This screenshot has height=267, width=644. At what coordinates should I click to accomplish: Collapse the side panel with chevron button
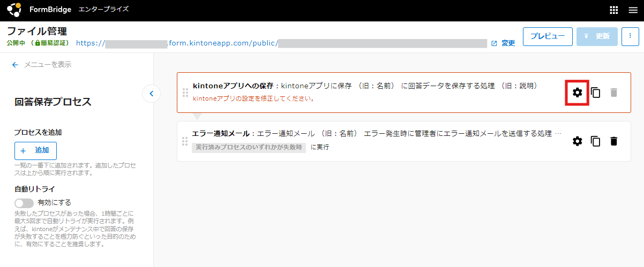tap(151, 94)
